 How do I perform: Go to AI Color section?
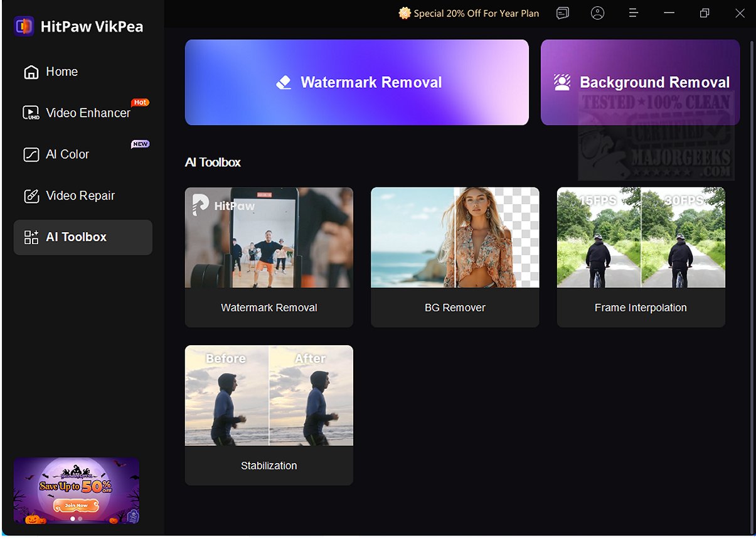click(83, 154)
